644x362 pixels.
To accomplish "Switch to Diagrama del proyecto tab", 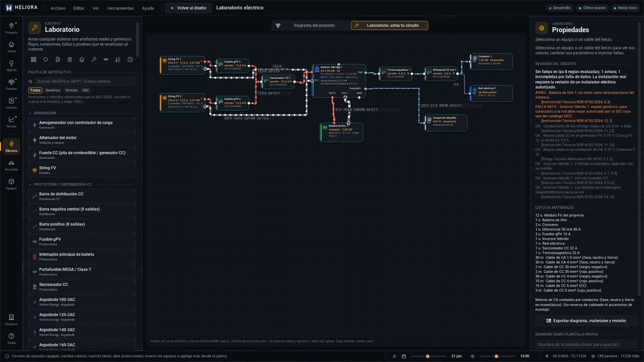I will coord(310,25).
